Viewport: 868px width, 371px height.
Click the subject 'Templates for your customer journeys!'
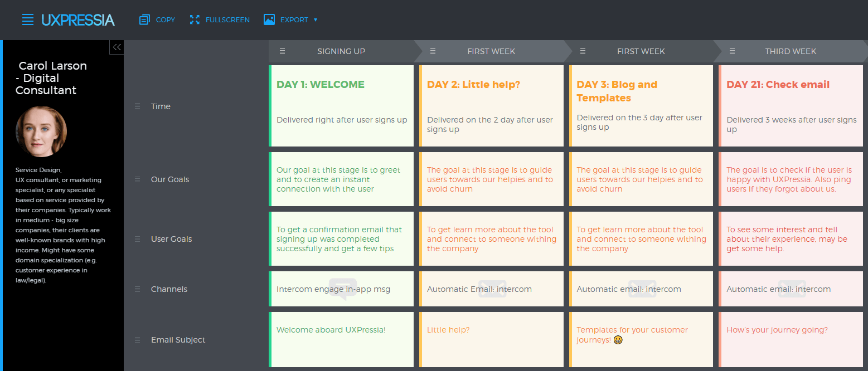(641, 339)
